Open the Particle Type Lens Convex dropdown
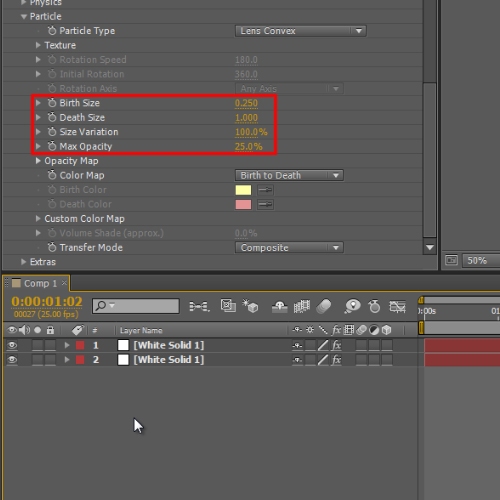The image size is (500, 500). tap(300, 31)
